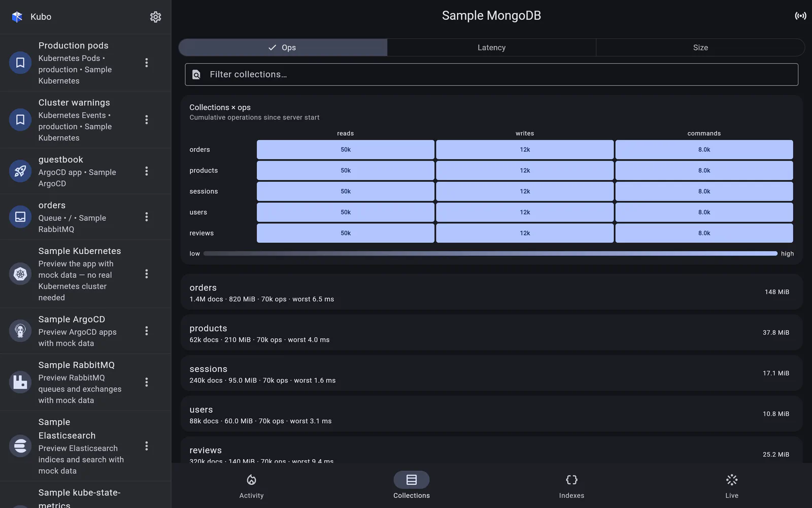Viewport: 812px width, 508px height.
Task: Click the bookmark icon for Cluster warnings
Action: pos(20,119)
